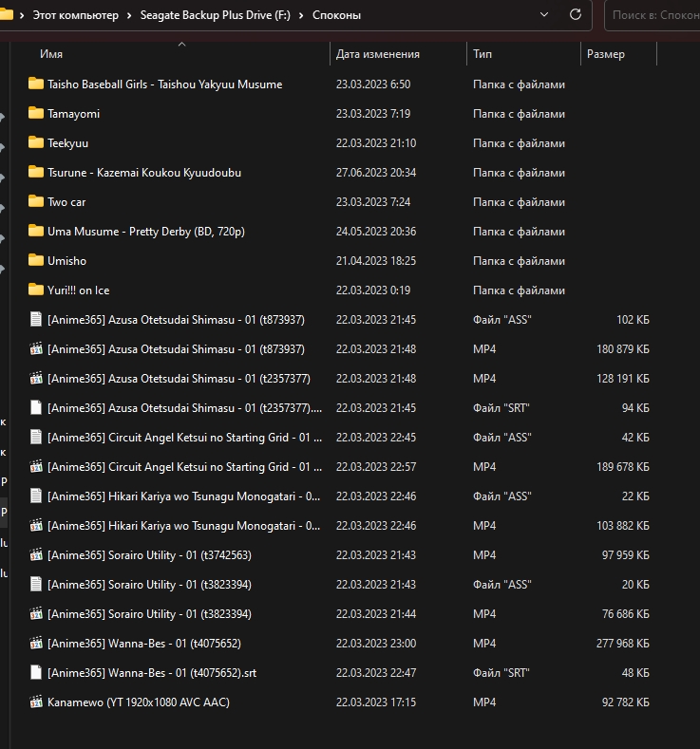Click the size value 97 959 КБ
700x749 pixels.
pyautogui.click(x=626, y=555)
